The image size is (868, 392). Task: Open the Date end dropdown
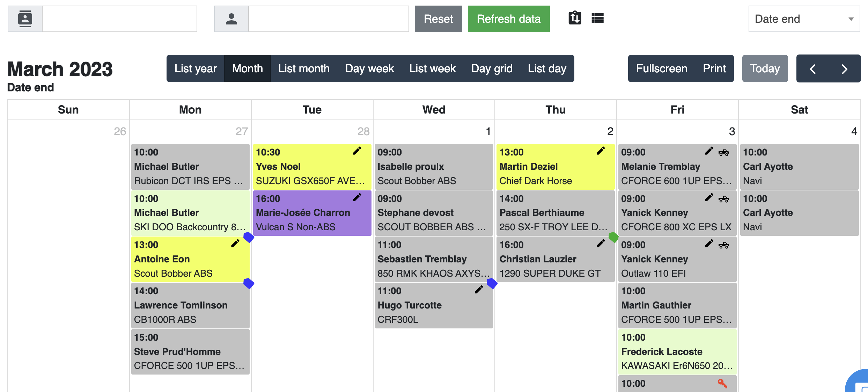(804, 19)
